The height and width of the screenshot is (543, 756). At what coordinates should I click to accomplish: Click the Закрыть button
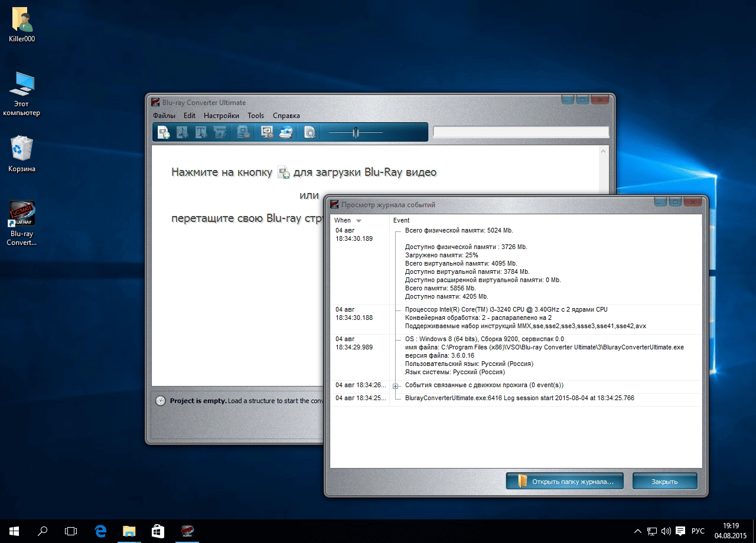coord(664,481)
